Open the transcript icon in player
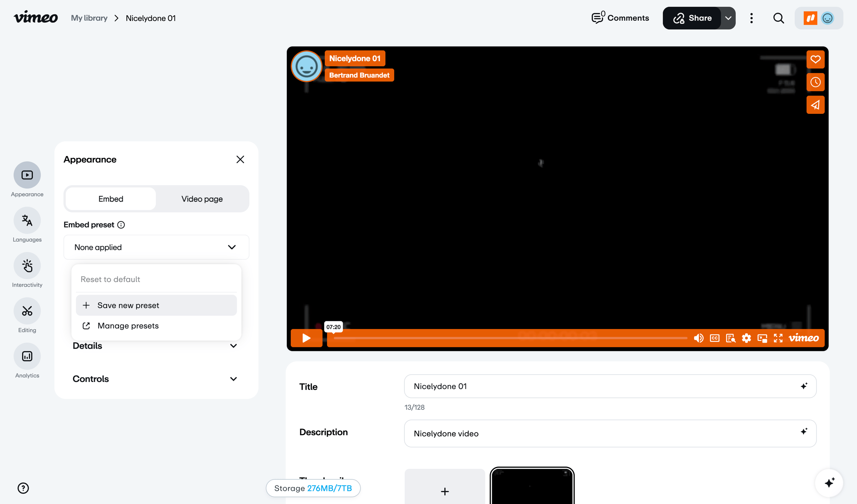This screenshot has width=857, height=504. point(731,338)
